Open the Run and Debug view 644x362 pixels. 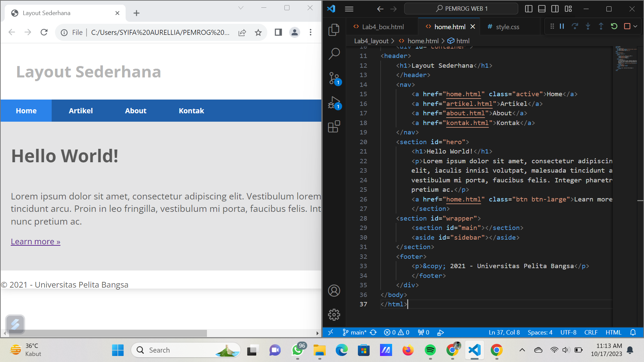[334, 102]
